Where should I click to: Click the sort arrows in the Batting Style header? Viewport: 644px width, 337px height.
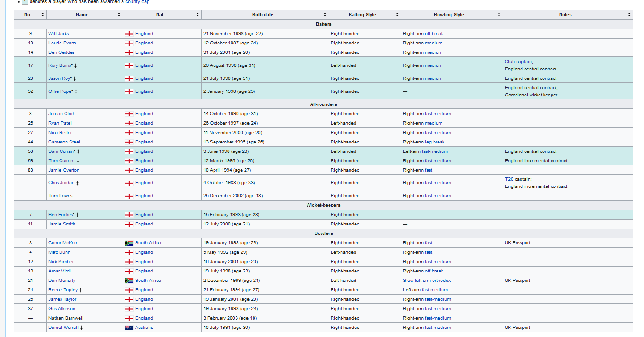coord(398,15)
